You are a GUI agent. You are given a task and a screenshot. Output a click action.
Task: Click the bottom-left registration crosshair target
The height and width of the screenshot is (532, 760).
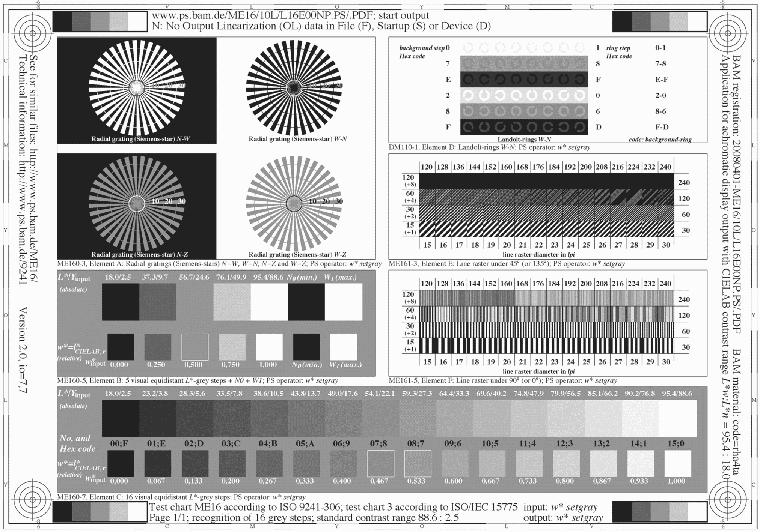32,499
